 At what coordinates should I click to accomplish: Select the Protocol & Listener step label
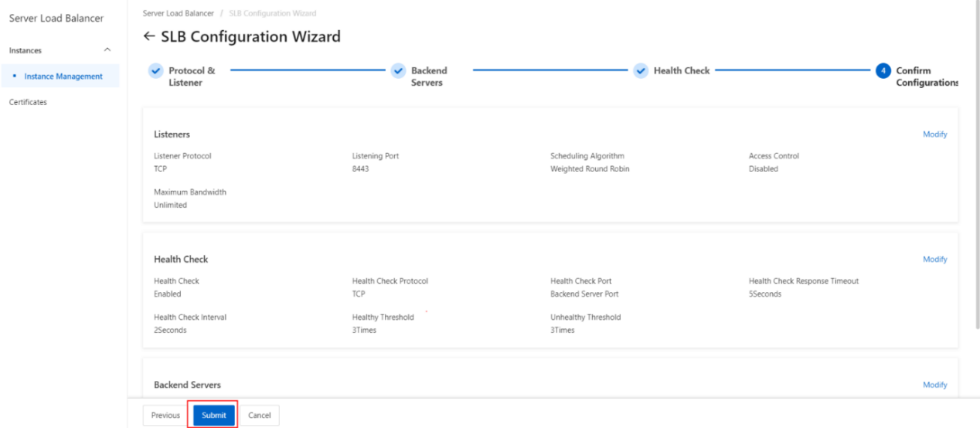pos(192,76)
